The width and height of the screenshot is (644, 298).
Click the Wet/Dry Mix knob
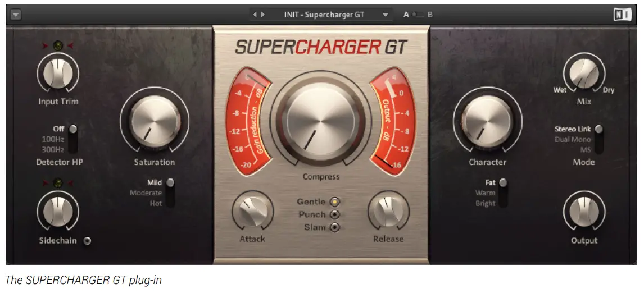pos(584,74)
